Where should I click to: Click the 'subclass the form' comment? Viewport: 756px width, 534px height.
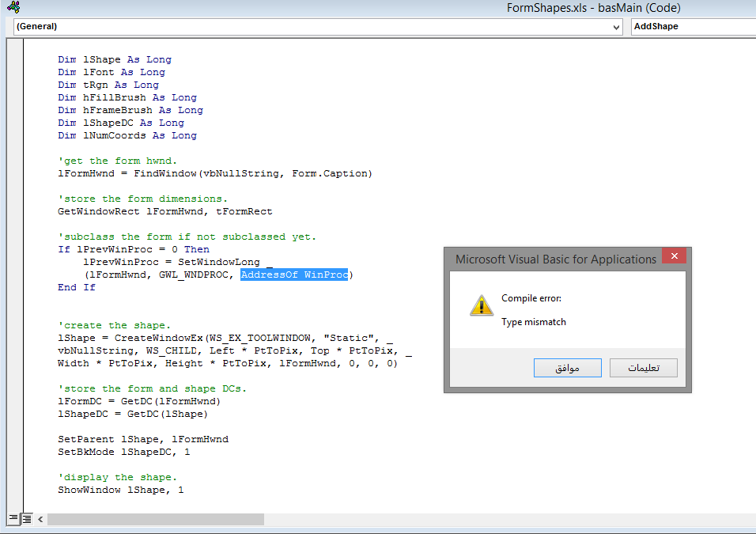[187, 237]
